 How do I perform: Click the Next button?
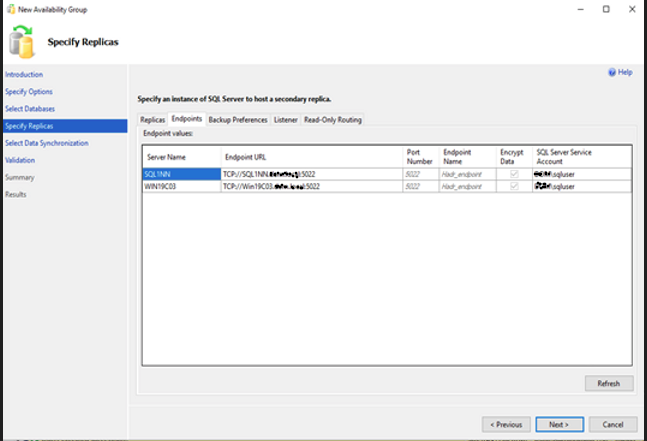pos(559,424)
